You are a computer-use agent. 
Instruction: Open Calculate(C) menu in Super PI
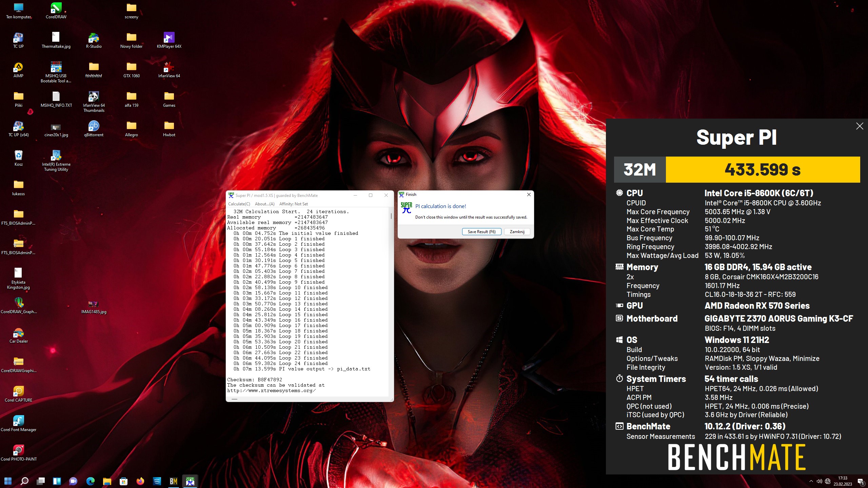239,204
